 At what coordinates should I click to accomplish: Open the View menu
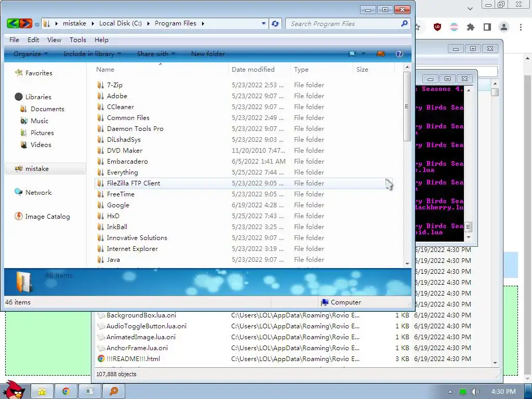tap(54, 39)
